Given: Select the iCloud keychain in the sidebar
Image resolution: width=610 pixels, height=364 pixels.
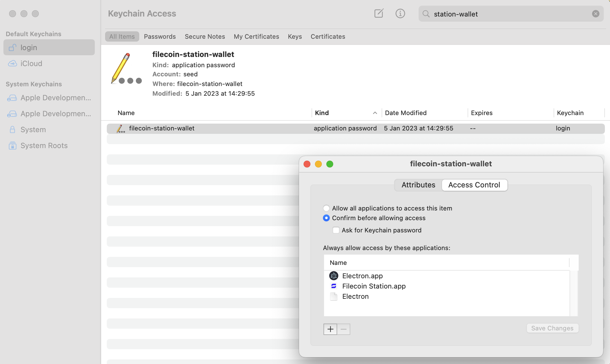Looking at the screenshot, I should pos(31,63).
